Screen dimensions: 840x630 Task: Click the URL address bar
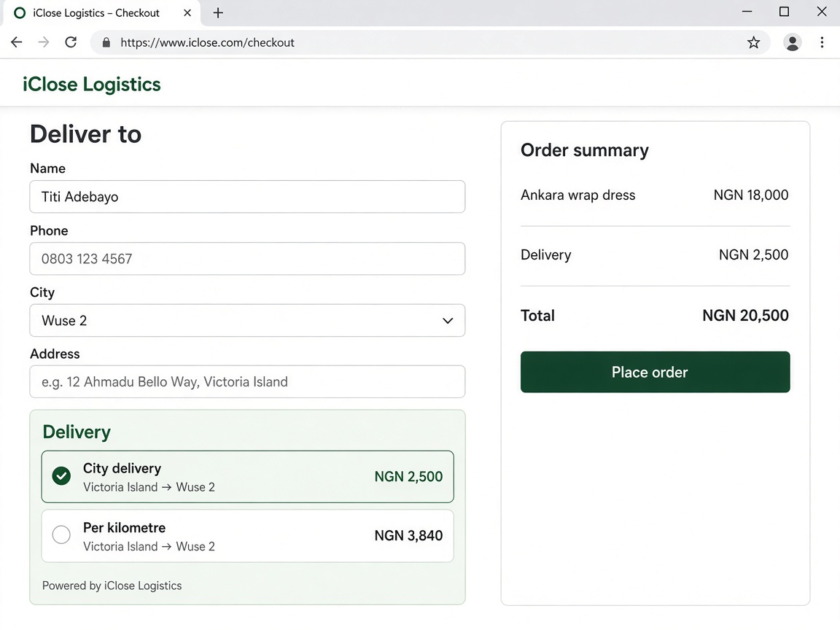click(x=429, y=42)
